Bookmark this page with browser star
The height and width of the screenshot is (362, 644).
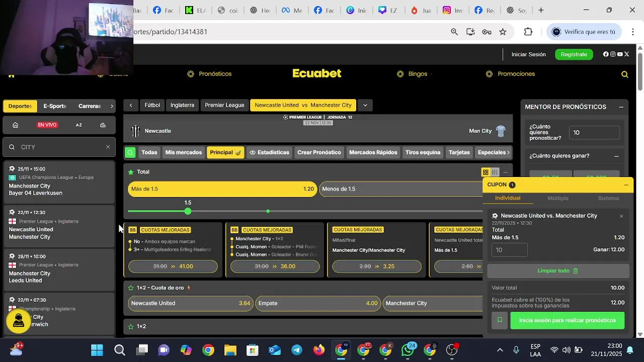click(x=503, y=32)
